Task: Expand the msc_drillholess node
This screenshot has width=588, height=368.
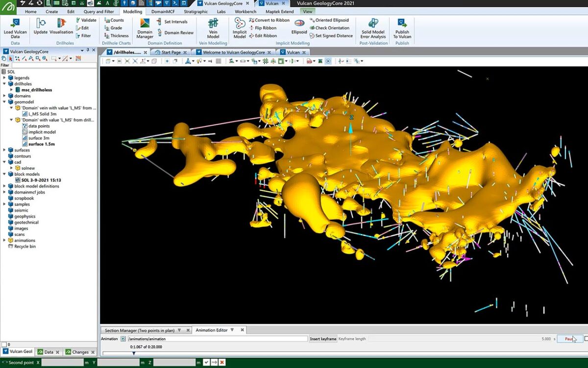Action: [11, 90]
